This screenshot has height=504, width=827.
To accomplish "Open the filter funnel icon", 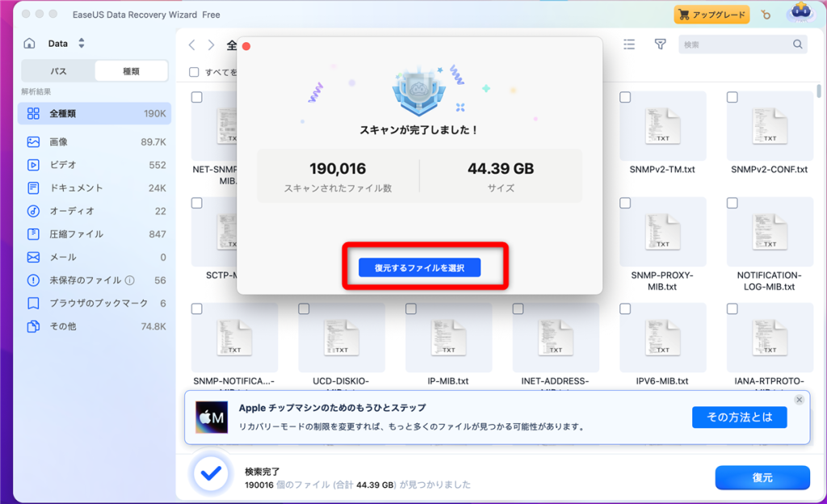I will (660, 44).
